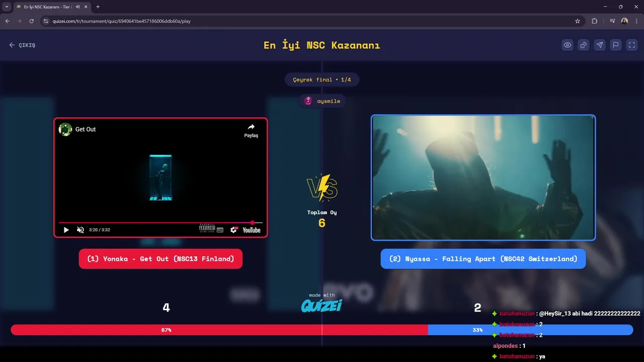Viewport: 644px width, 362px height.
Task: Click the Get Out channel avatar
Action: pyautogui.click(x=65, y=129)
